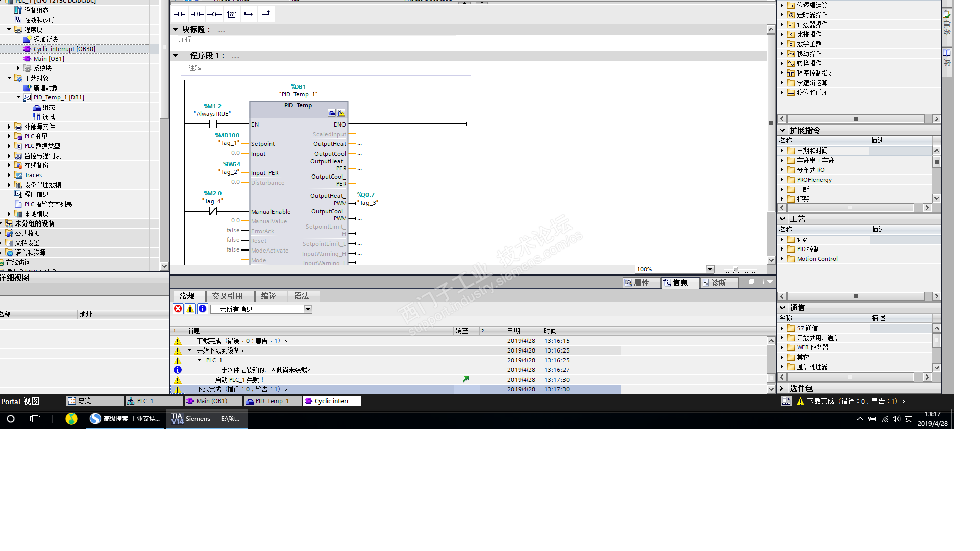This screenshot has height=551, width=980.
Task: Click Siemens TIA V14 taskbar button
Action: coord(207,419)
